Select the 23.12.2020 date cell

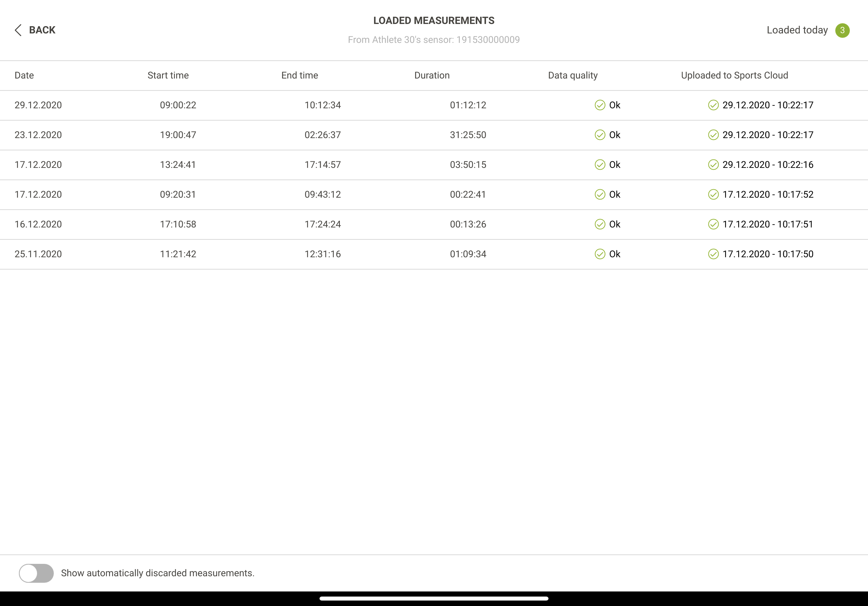pyautogui.click(x=38, y=135)
